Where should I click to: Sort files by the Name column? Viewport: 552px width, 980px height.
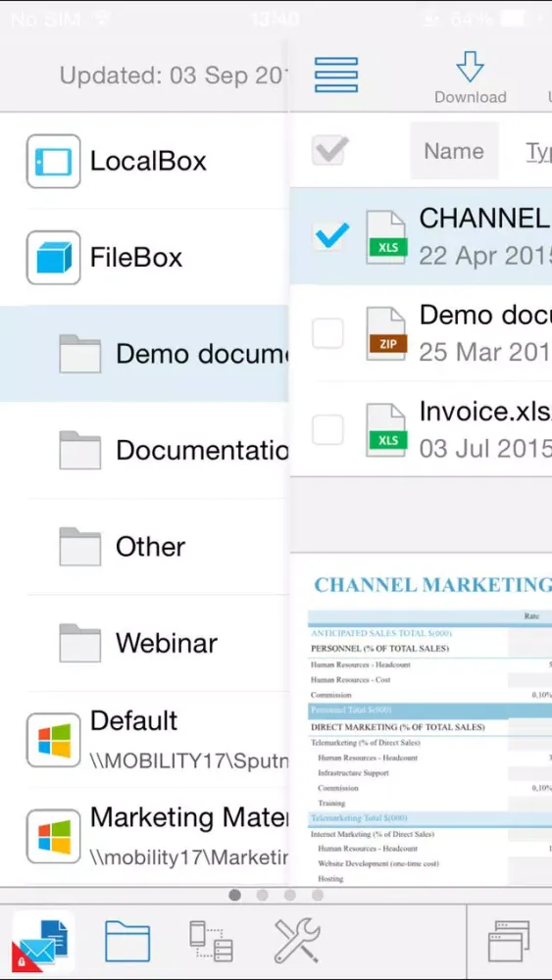coord(454,151)
